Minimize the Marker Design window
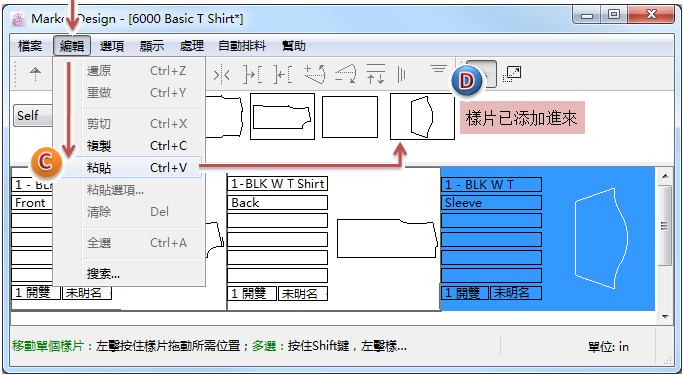 [x=587, y=15]
